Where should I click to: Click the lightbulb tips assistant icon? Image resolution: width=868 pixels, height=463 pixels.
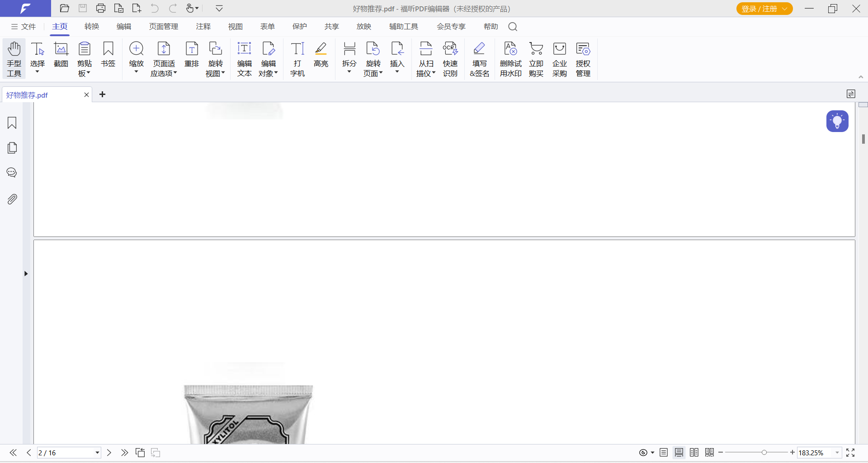[x=837, y=121]
